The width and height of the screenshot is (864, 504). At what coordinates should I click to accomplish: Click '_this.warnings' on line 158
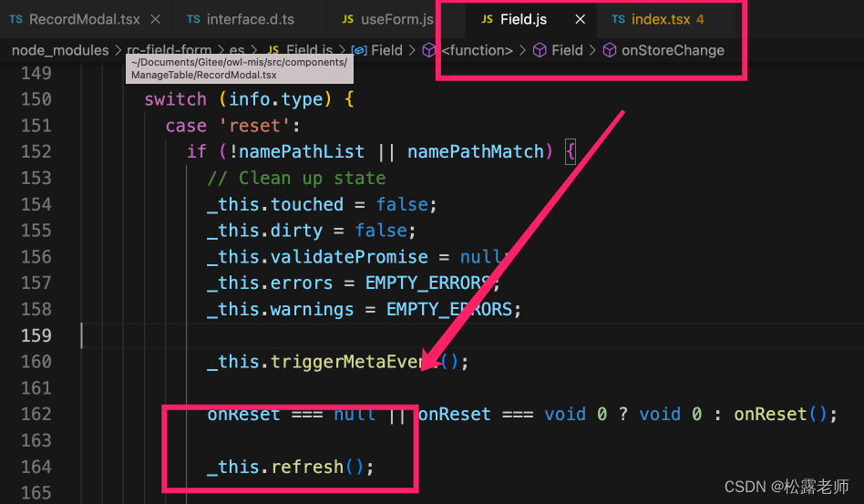(281, 310)
